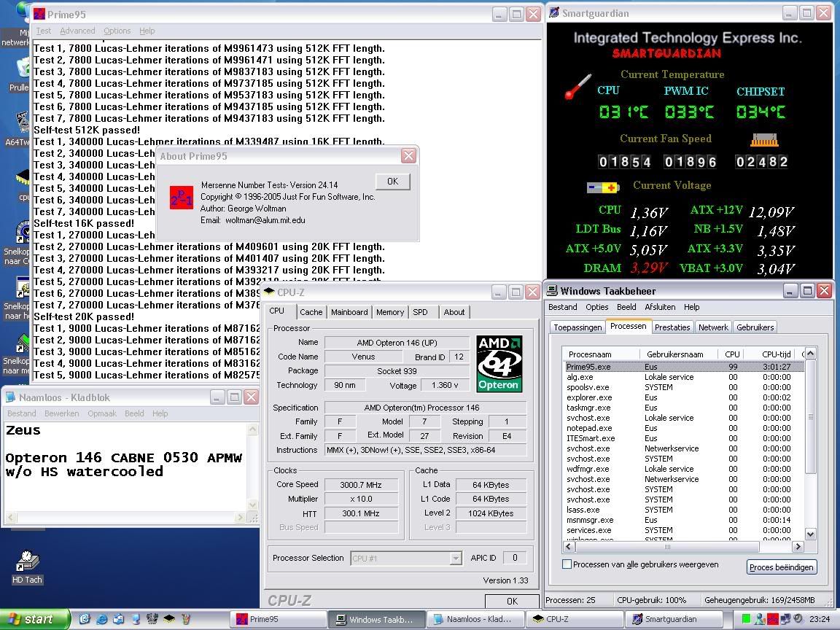
Task: Click the process list scroll right arrow
Action: [798, 546]
